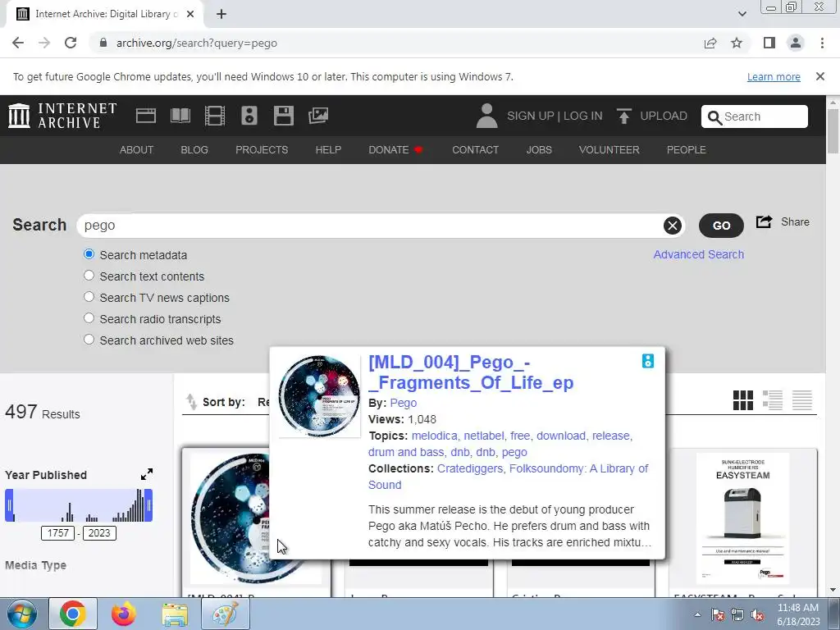Click the Share icon near search
This screenshot has width=840, height=630.
[x=764, y=221]
